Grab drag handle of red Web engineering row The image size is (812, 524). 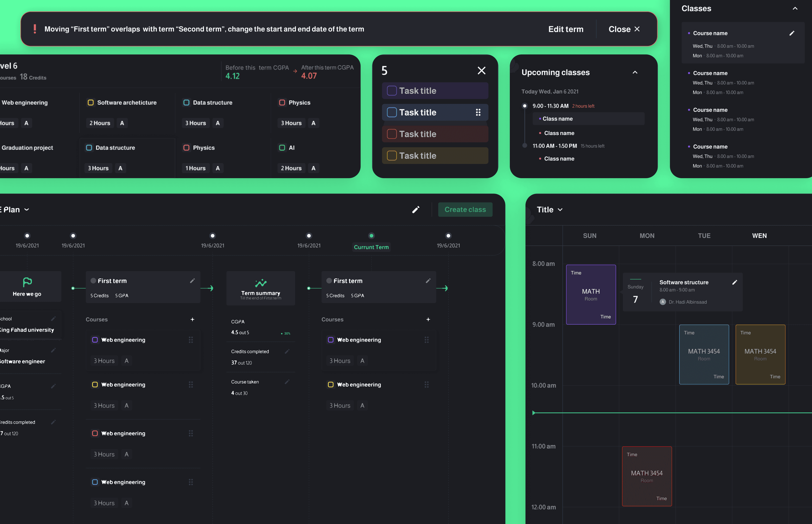point(191,433)
